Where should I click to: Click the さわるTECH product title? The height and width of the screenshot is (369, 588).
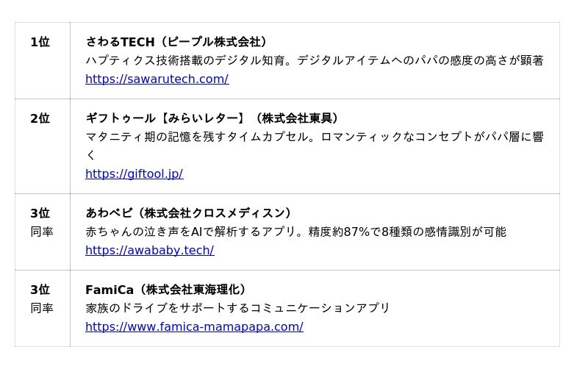click(120, 42)
